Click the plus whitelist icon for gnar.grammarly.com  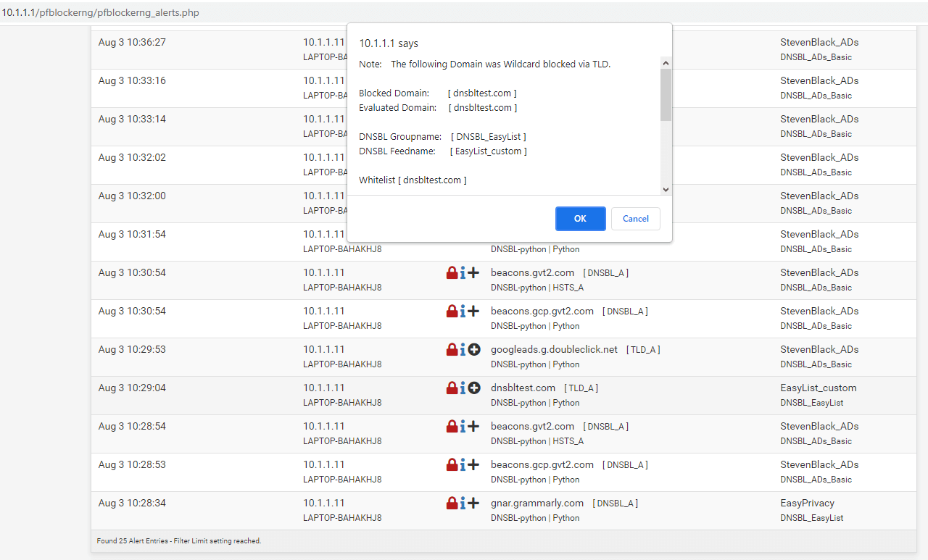pos(474,503)
